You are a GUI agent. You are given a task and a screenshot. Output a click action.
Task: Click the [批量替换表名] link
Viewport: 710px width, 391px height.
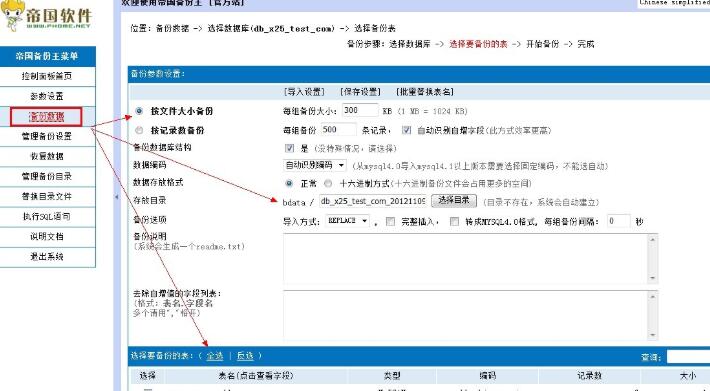(x=425, y=92)
